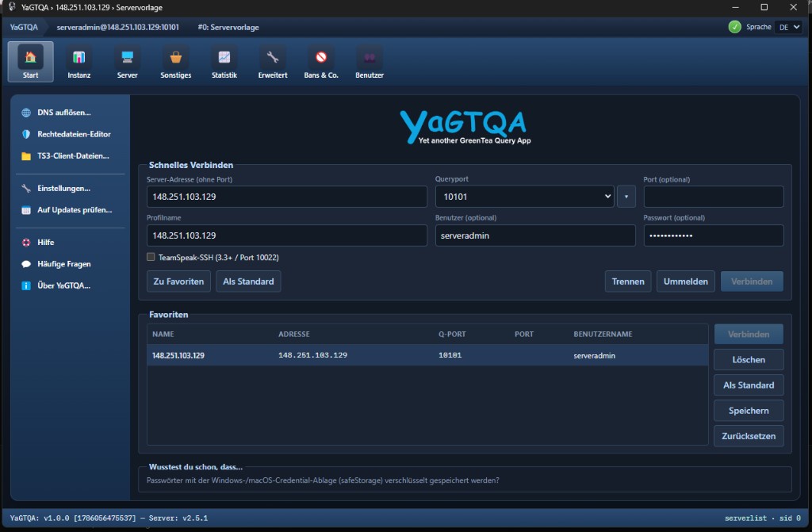The height and width of the screenshot is (532, 812).
Task: Focus the Profilname input field
Action: (287, 235)
